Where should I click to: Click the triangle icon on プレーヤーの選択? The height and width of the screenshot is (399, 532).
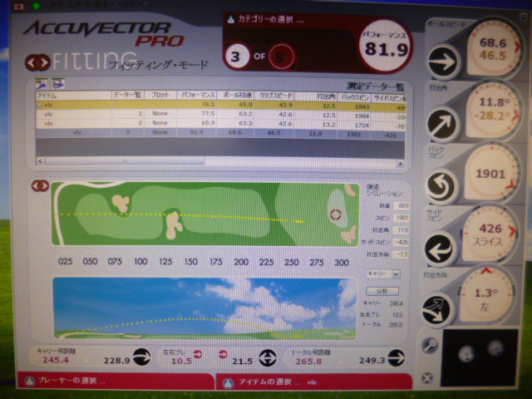click(x=30, y=382)
